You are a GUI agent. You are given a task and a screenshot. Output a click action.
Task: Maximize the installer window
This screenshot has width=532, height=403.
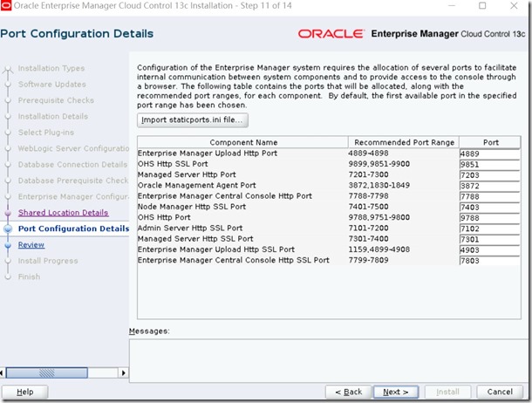coord(482,5)
